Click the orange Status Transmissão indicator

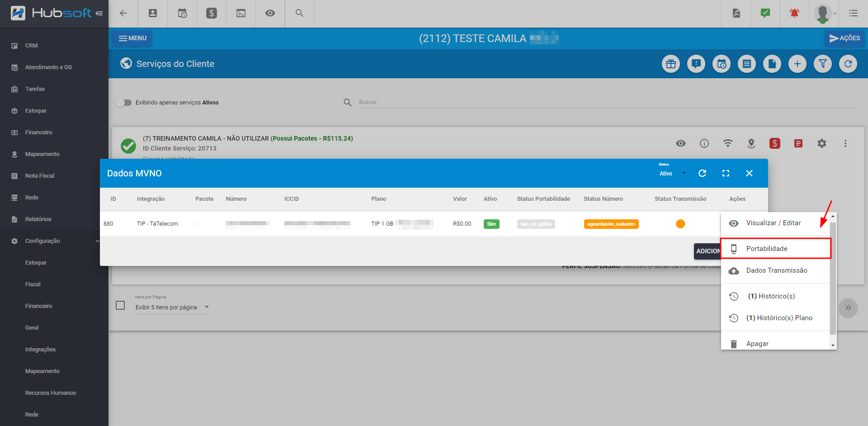[680, 224]
